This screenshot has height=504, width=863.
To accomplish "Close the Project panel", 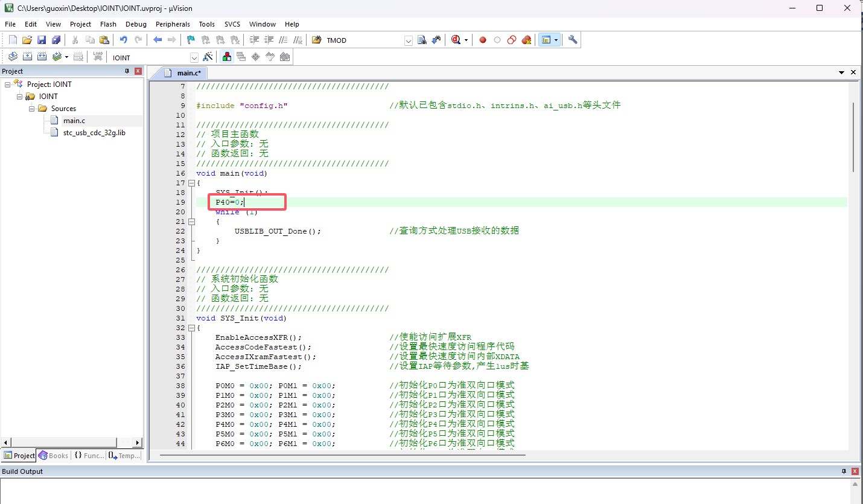I will pos(138,71).
